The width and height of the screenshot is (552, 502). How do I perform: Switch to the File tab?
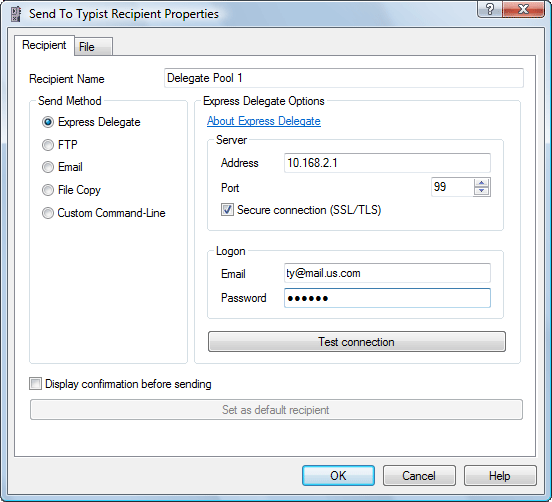(93, 46)
